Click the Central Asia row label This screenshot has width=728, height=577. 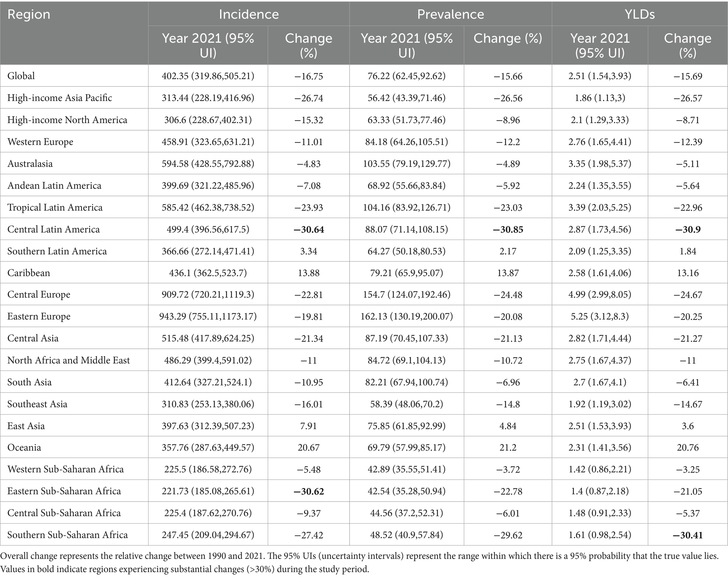click(x=33, y=338)
